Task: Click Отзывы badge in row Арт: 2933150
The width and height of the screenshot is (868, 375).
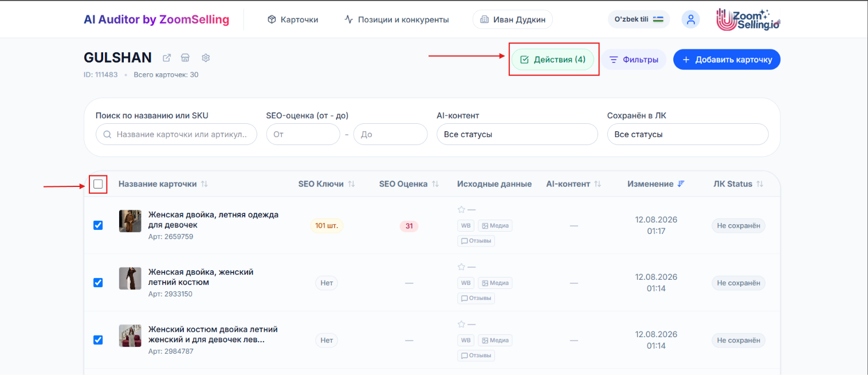Action: (476, 298)
